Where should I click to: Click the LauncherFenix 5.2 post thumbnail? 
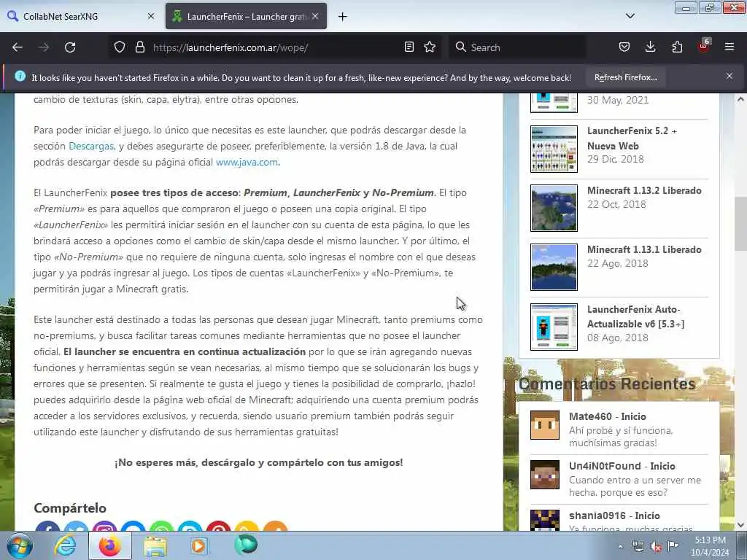tap(554, 149)
